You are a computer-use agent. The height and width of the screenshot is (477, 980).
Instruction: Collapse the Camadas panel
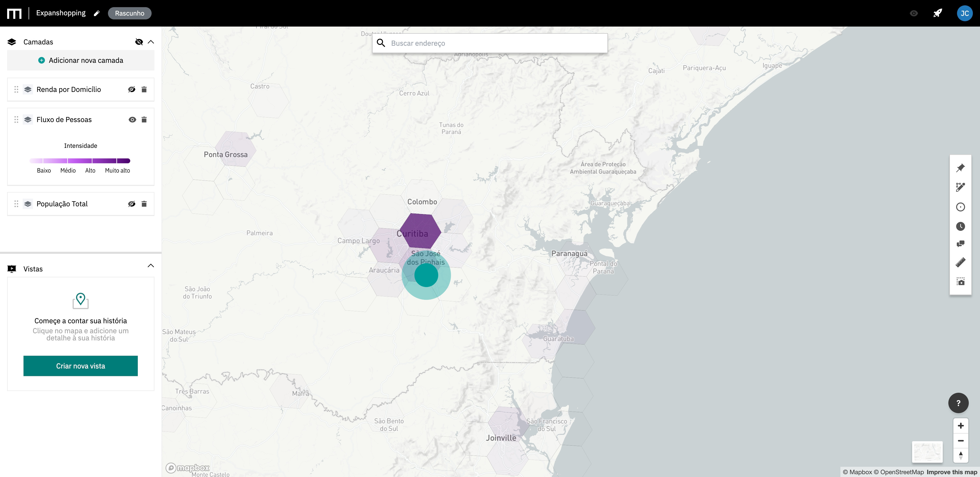(x=151, y=42)
